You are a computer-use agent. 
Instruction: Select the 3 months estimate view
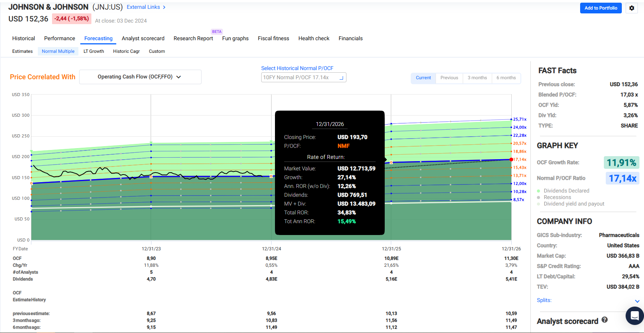coord(477,78)
